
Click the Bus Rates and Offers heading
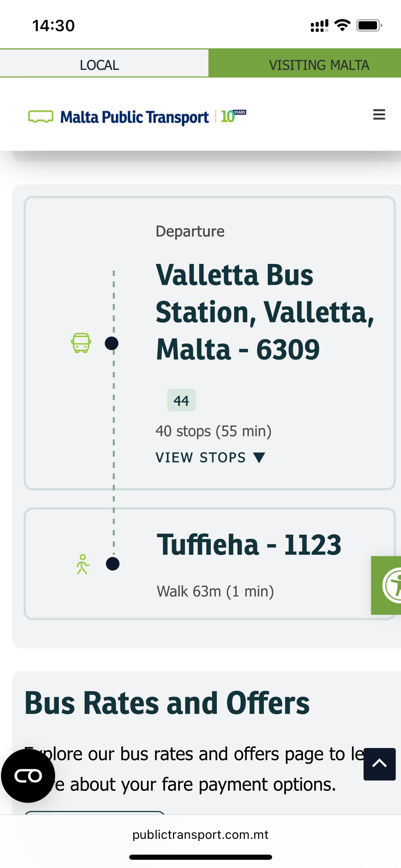pyautogui.click(x=167, y=703)
